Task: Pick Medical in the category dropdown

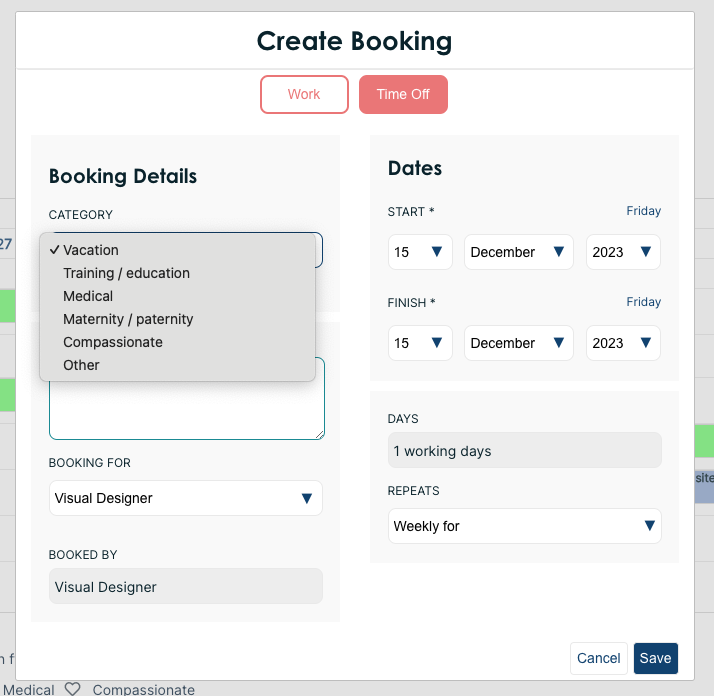Action: click(88, 296)
